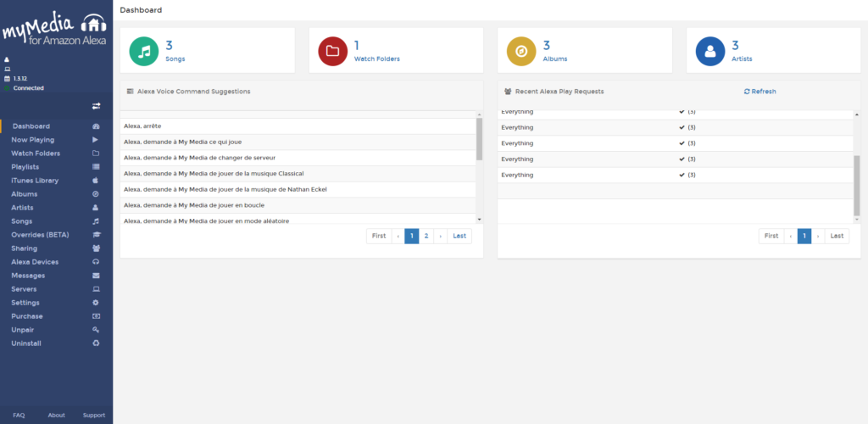The image size is (868, 424).
Task: Click the Servers laptop icon
Action: tap(96, 289)
